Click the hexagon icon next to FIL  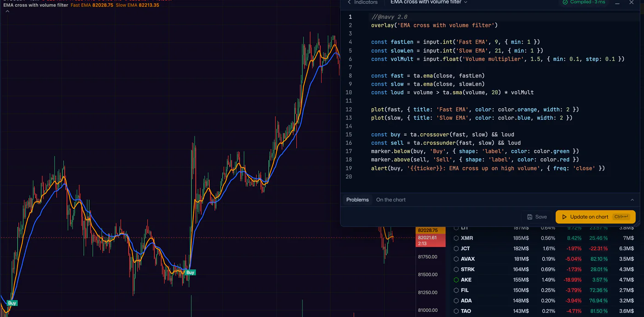pos(456,290)
